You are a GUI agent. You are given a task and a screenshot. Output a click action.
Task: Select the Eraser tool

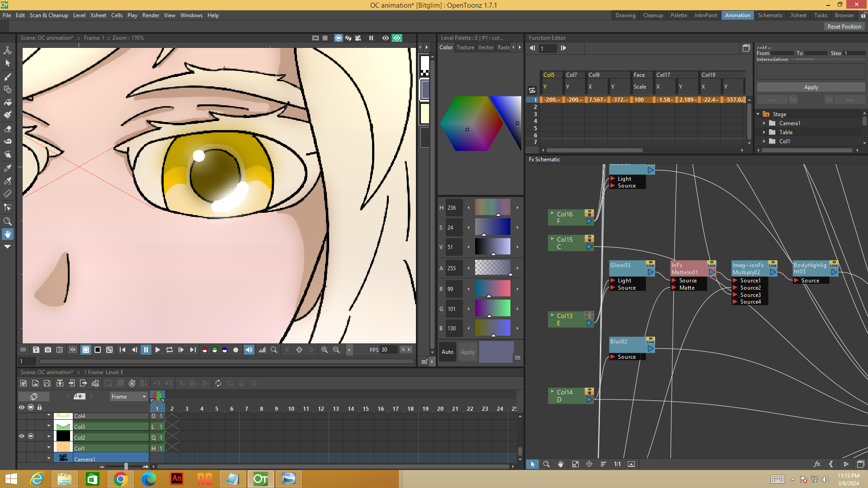pyautogui.click(x=8, y=129)
